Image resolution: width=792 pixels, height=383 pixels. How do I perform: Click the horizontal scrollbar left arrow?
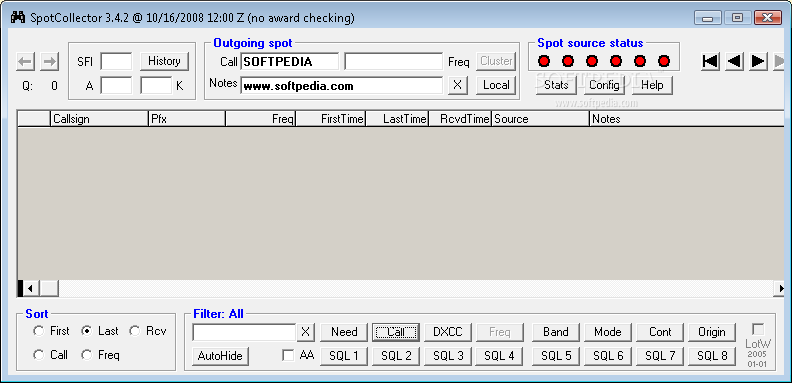coord(30,289)
